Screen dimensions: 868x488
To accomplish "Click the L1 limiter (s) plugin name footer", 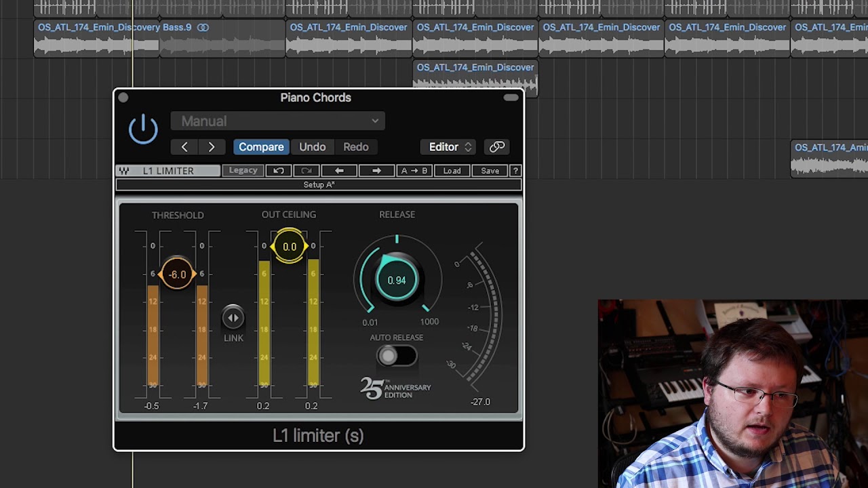I will [x=318, y=436].
